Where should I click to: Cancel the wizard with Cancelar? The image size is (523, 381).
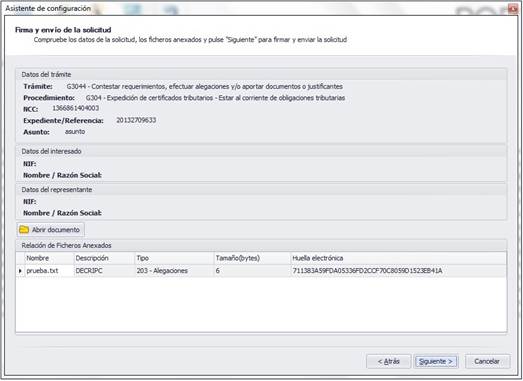tap(487, 361)
